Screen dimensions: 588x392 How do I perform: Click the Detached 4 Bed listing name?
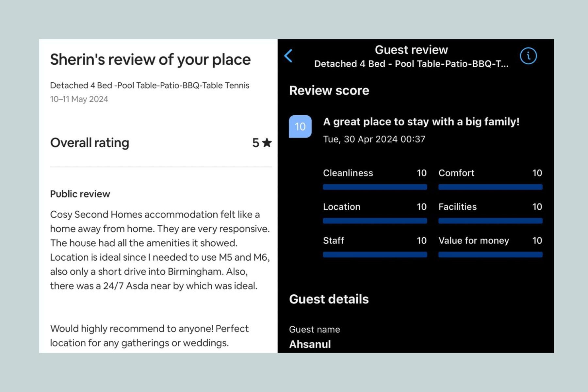tap(150, 85)
